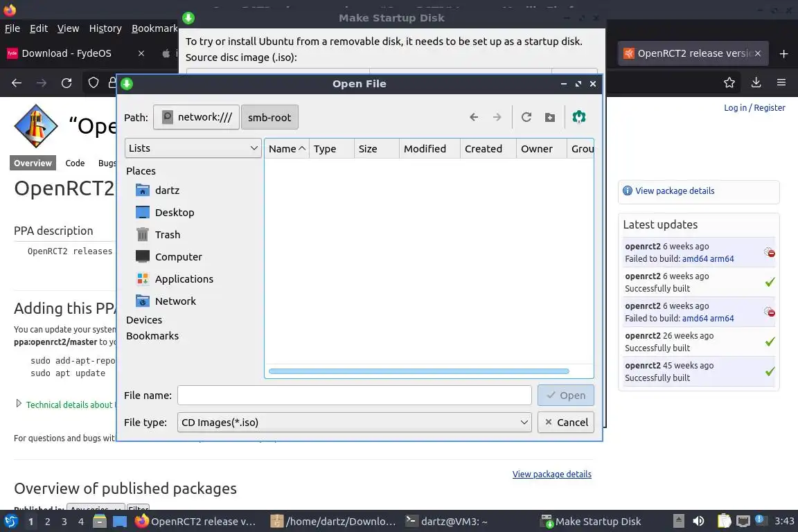Click the Cancel button
Screen dimensions: 798x532
(566, 422)
